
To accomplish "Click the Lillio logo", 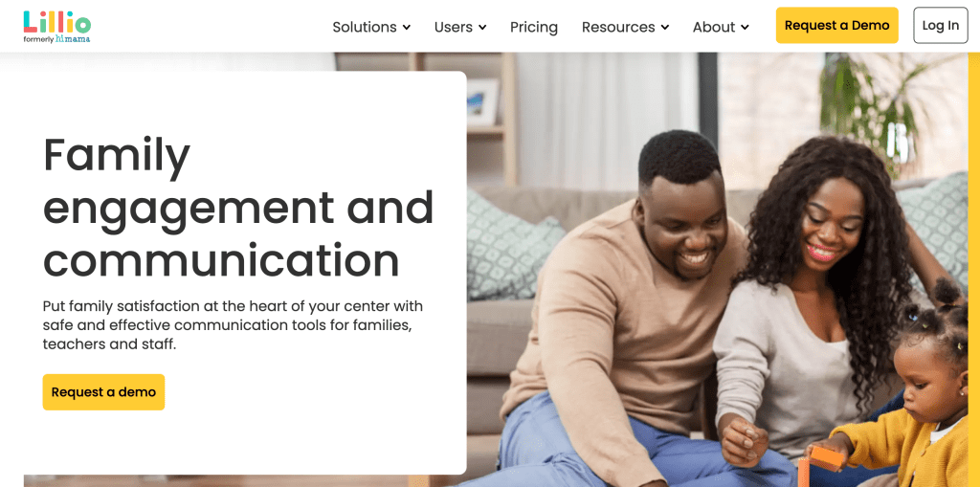I will point(56,22).
